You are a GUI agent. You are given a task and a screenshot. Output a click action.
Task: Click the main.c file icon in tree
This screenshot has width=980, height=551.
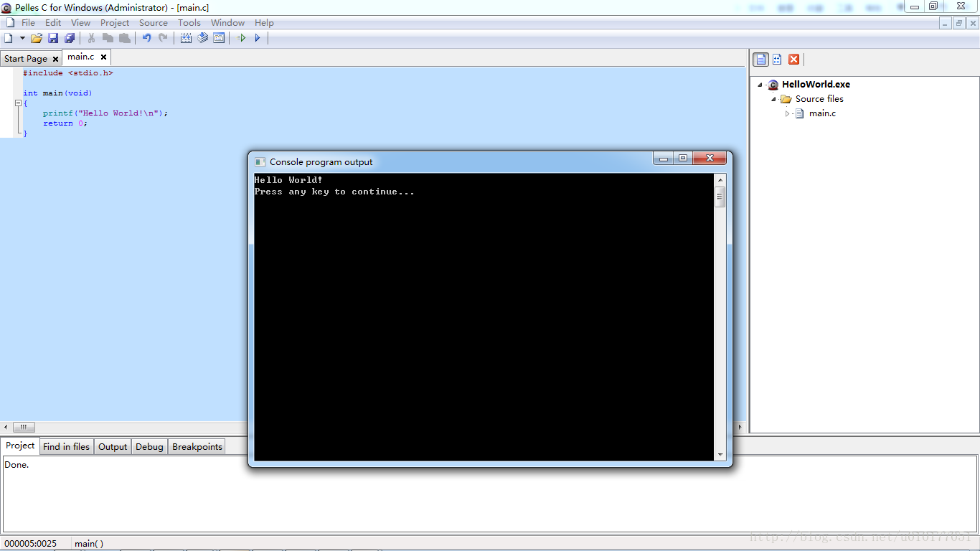pos(799,113)
